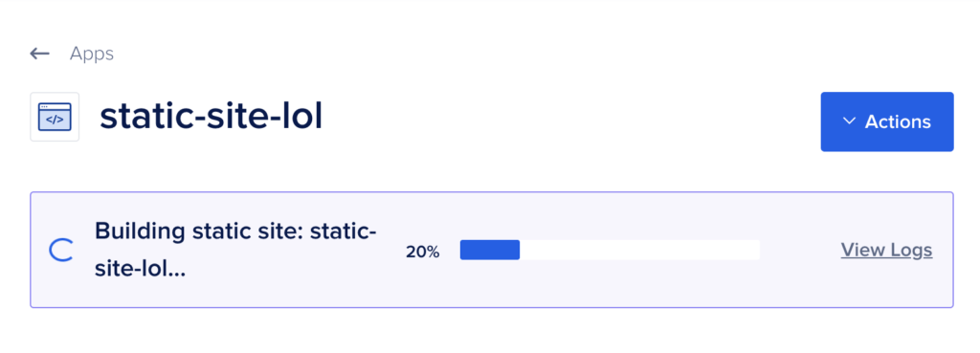The width and height of the screenshot is (980, 353).
Task: Click the build status banner background
Action: 492,250
